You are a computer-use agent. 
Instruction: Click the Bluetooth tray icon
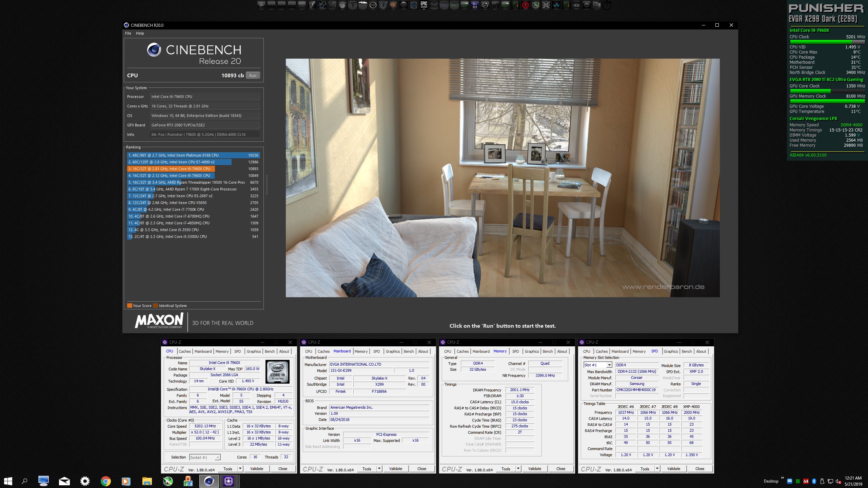click(814, 481)
